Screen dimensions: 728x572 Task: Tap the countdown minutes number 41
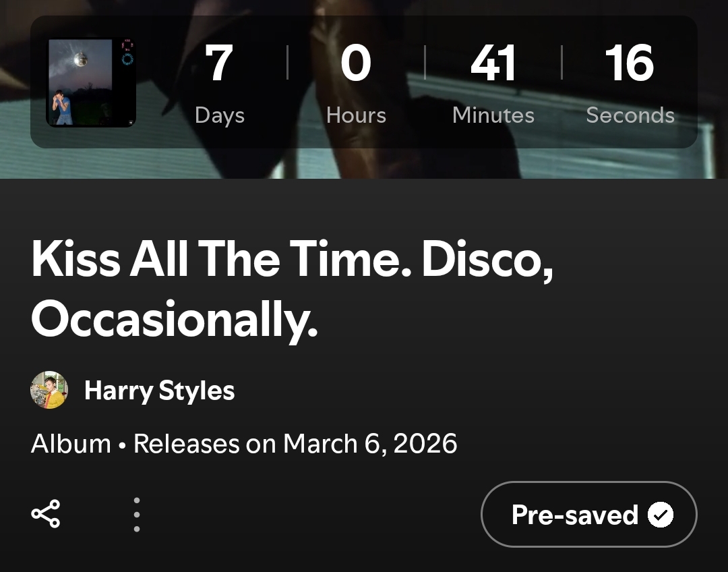click(493, 64)
